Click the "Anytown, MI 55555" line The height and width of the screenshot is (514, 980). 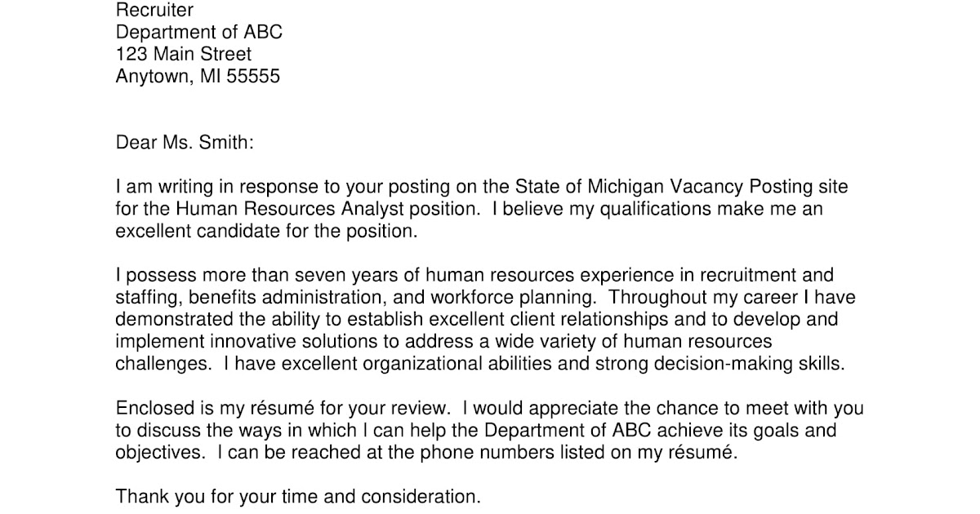coord(198,77)
